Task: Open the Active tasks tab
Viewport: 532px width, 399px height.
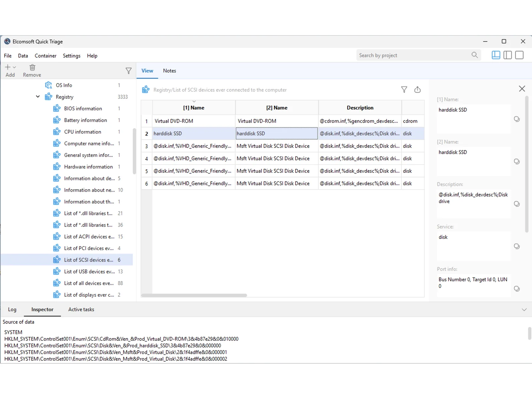Action: 81,310
